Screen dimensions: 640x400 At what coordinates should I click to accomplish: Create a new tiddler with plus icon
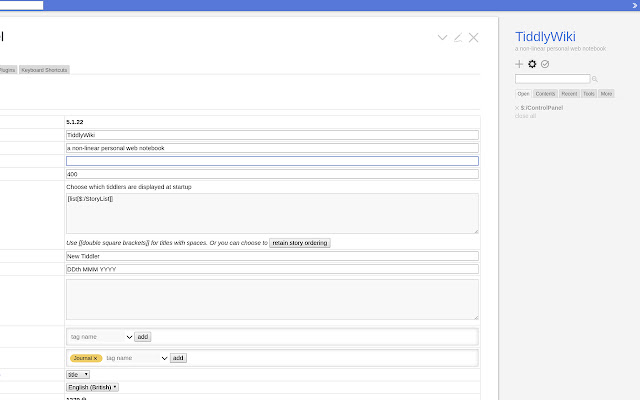pyautogui.click(x=519, y=64)
